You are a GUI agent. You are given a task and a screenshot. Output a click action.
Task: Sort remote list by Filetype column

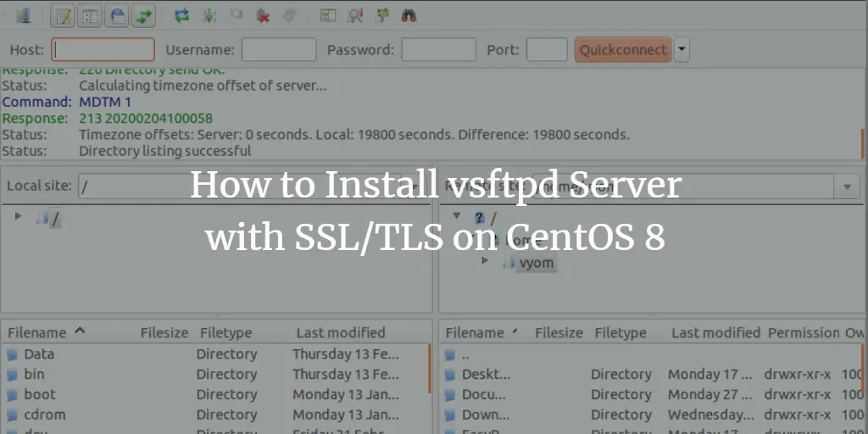620,332
